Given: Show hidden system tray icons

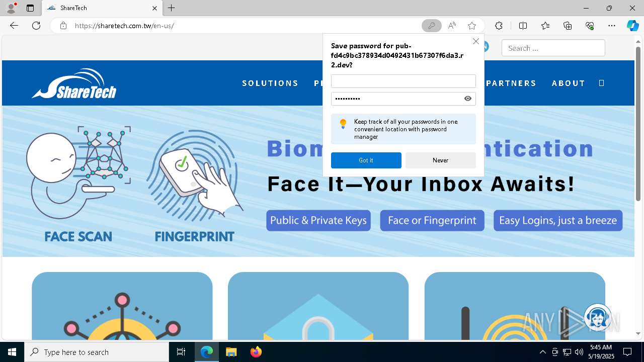Looking at the screenshot, I should [542, 352].
